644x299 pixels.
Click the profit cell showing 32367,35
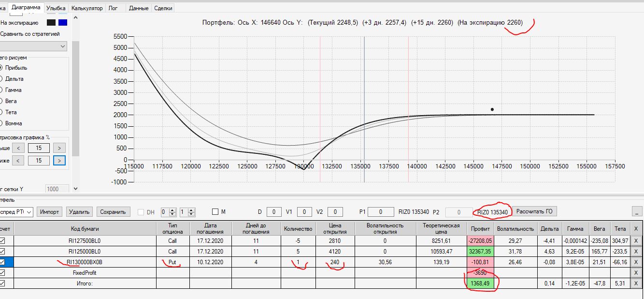[480, 252]
